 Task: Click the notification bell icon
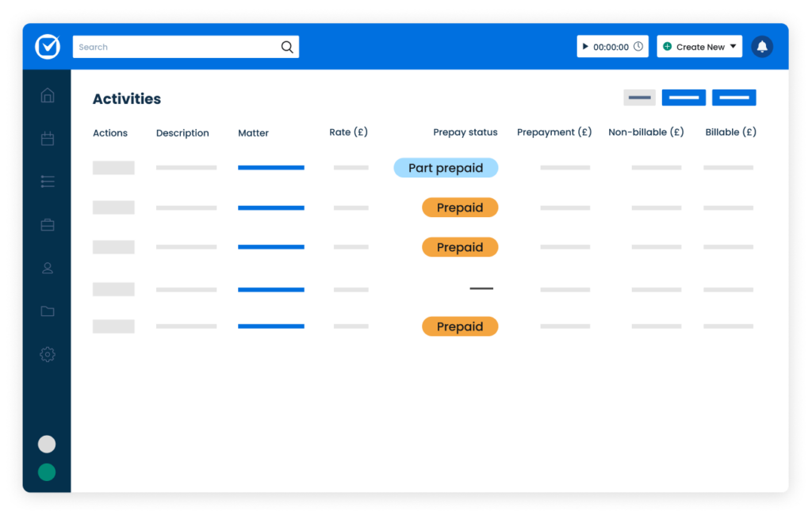762,47
